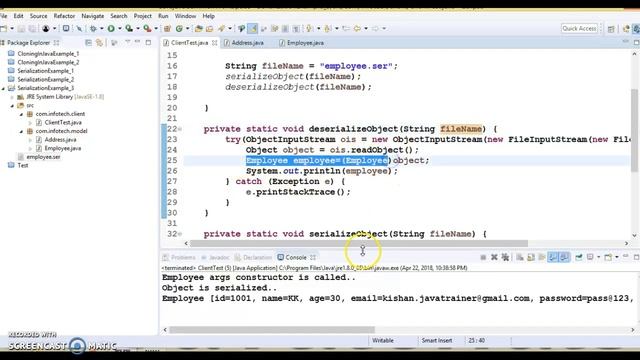Click the editor horizontal scrollbar
The height and width of the screenshot is (360, 640).
pos(359,243)
